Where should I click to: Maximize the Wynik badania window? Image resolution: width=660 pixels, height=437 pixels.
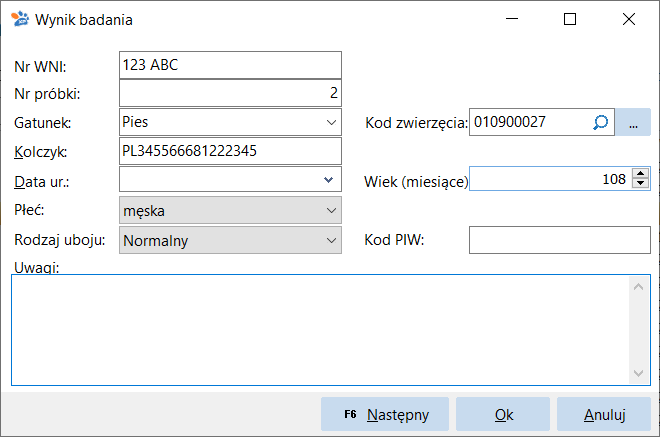pos(570,19)
